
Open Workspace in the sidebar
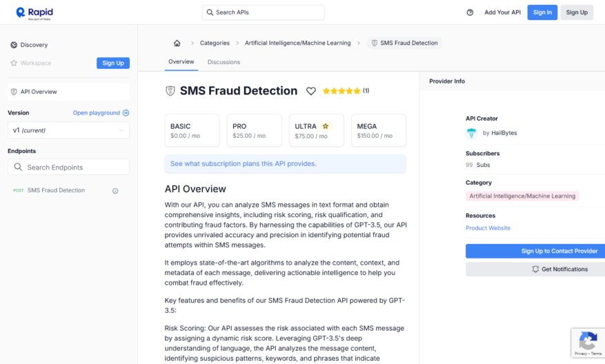click(35, 63)
